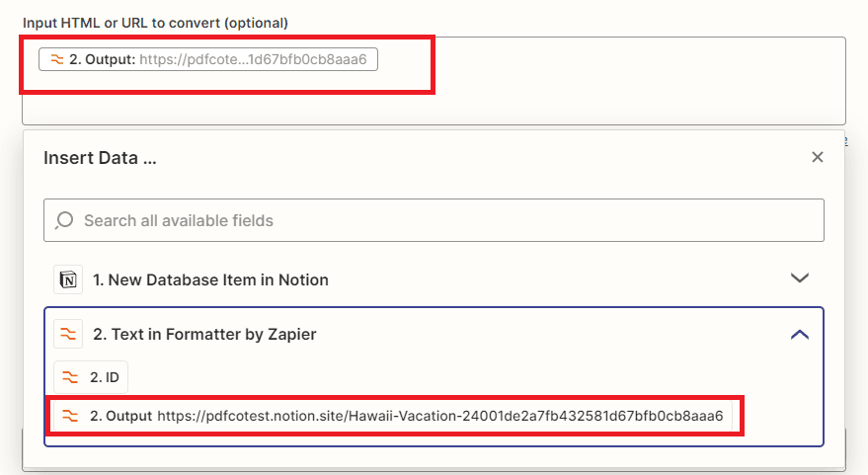The image size is (868, 475).
Task: Collapse the Text in Formatter by Zapier chevron
Action: click(800, 335)
